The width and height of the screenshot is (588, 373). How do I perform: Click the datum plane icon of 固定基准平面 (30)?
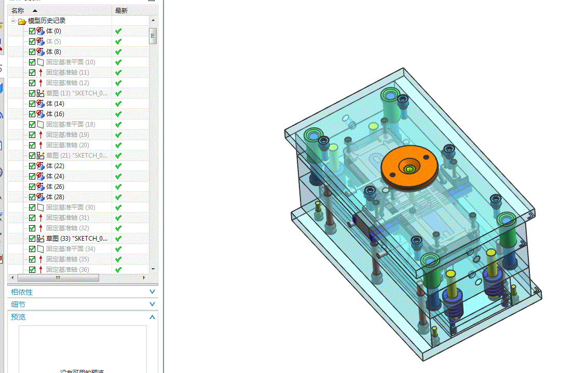tap(40, 208)
